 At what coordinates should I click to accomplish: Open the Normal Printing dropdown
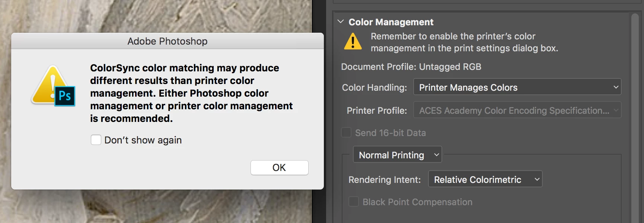pos(397,155)
